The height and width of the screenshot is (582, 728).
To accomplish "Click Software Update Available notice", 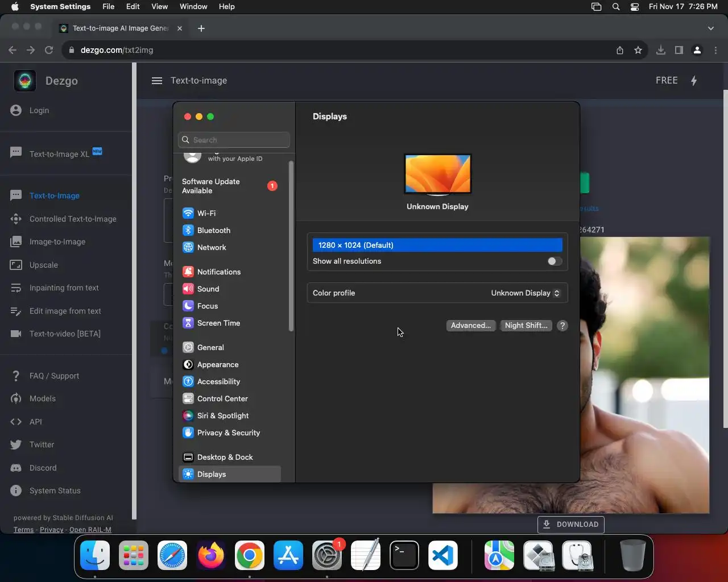I will click(229, 186).
